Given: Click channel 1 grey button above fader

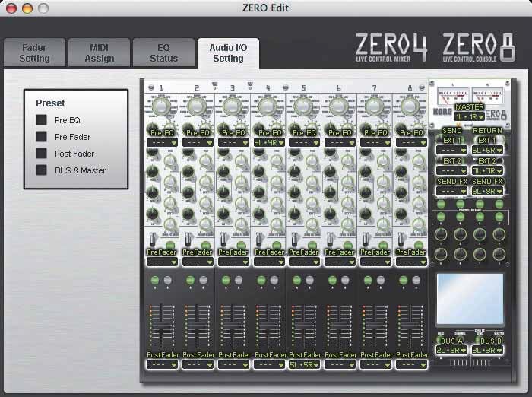Looking at the screenshot, I should click(168, 280).
